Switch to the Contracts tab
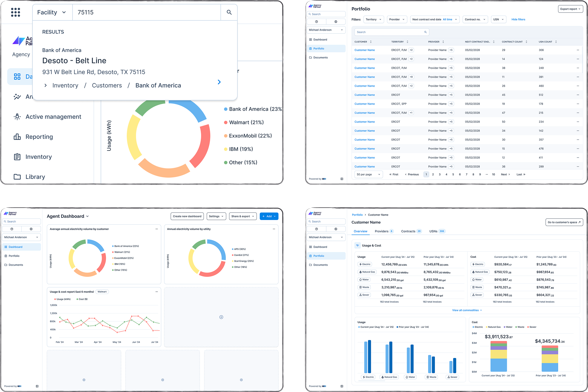Image resolution: width=588 pixels, height=392 pixels. pos(411,231)
